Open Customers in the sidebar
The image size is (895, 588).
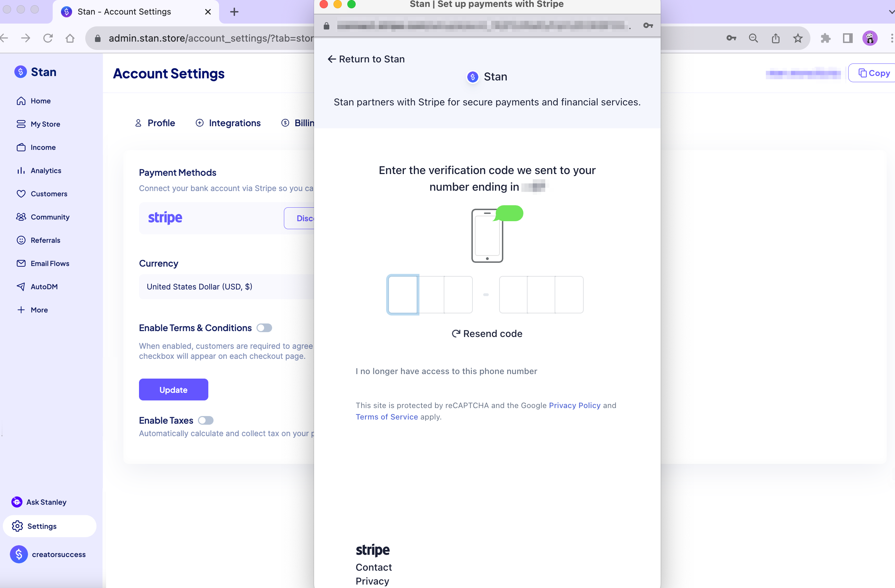coord(42,194)
